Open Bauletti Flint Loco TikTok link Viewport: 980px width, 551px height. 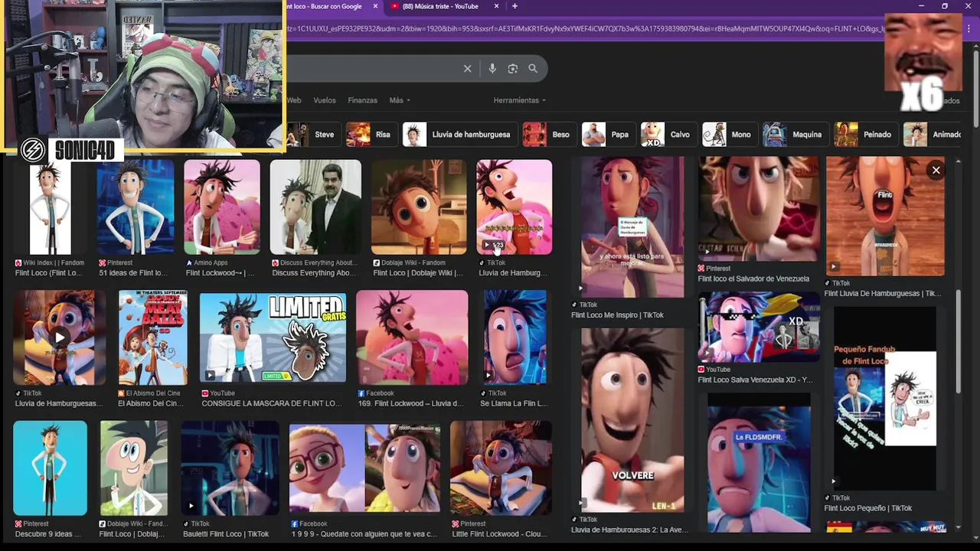pos(226,534)
